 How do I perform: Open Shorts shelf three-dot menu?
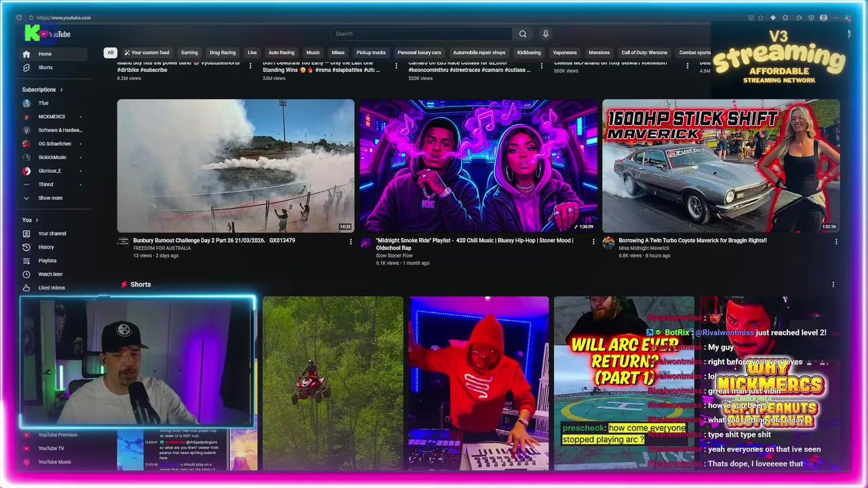[x=833, y=285]
